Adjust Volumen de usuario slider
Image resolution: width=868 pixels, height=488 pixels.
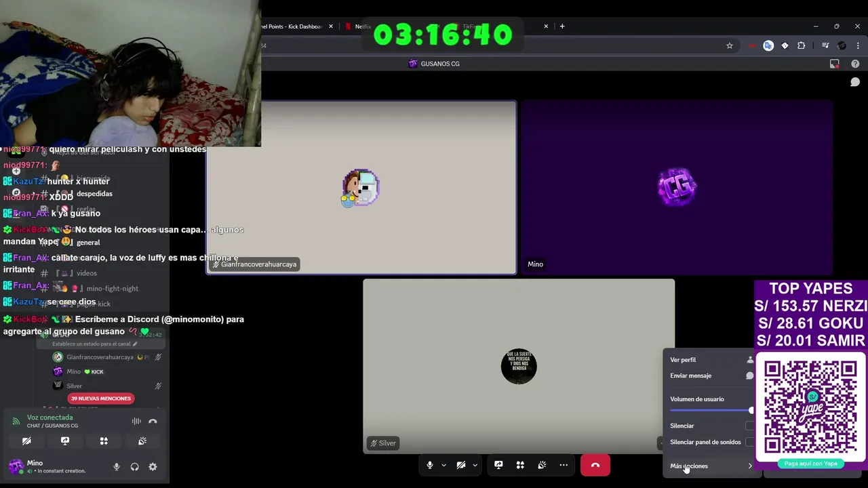[x=711, y=410]
